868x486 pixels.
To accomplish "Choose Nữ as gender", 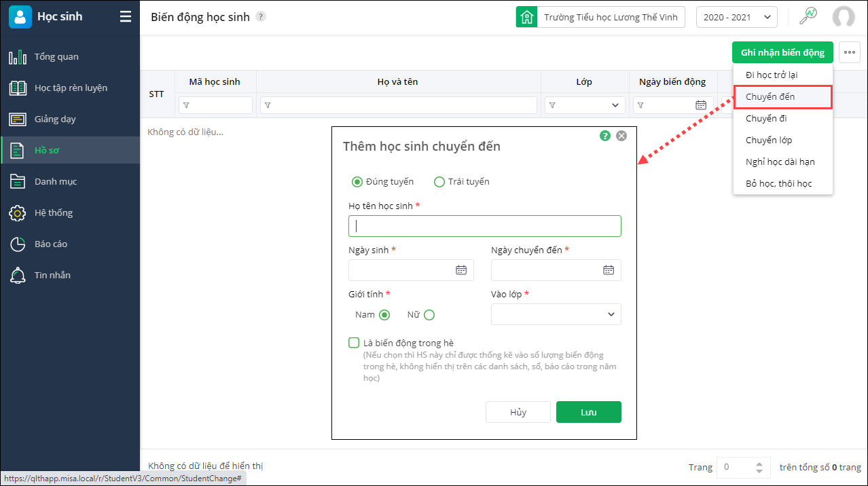I will point(429,315).
